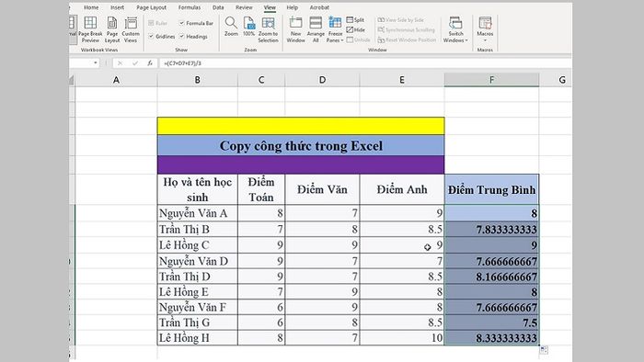Viewport: 644px width, 362px height.
Task: Select cell 'Nguyễn Văn A'
Action: [197, 213]
